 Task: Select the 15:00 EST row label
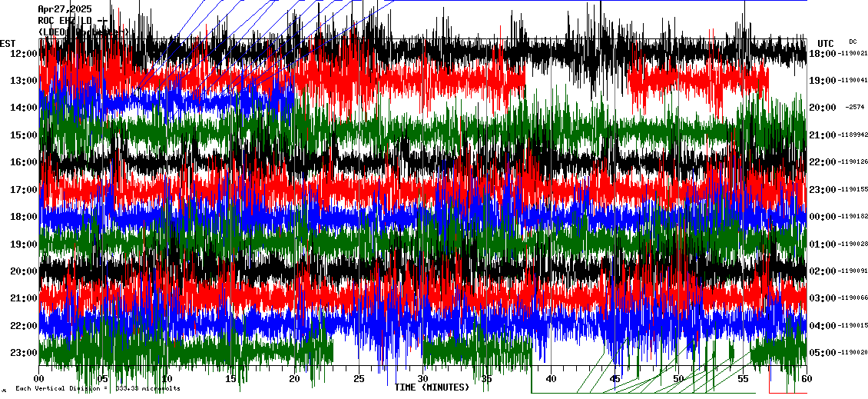pyautogui.click(x=23, y=135)
